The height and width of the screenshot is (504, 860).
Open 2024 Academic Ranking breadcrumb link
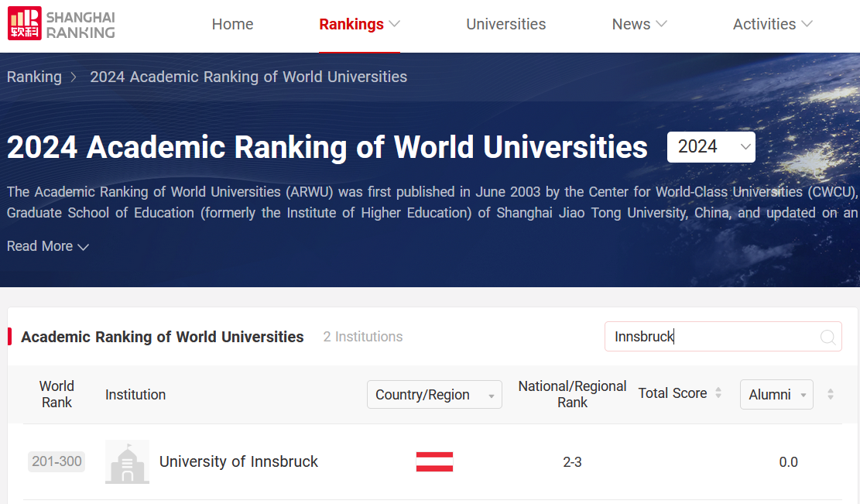coord(248,77)
